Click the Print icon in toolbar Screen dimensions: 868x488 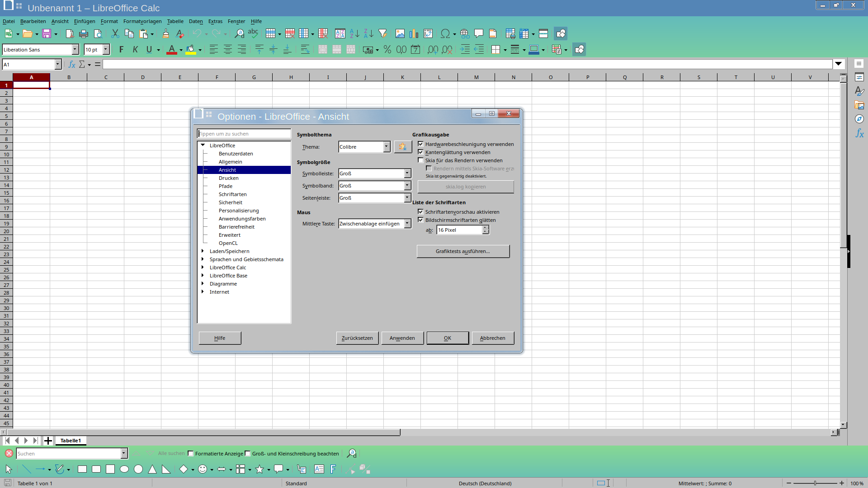[x=84, y=33]
